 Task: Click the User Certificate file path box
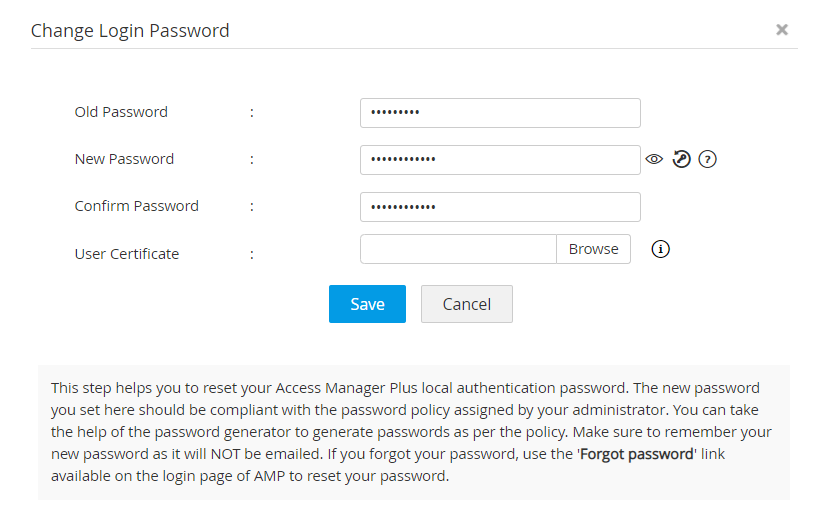[x=458, y=249]
